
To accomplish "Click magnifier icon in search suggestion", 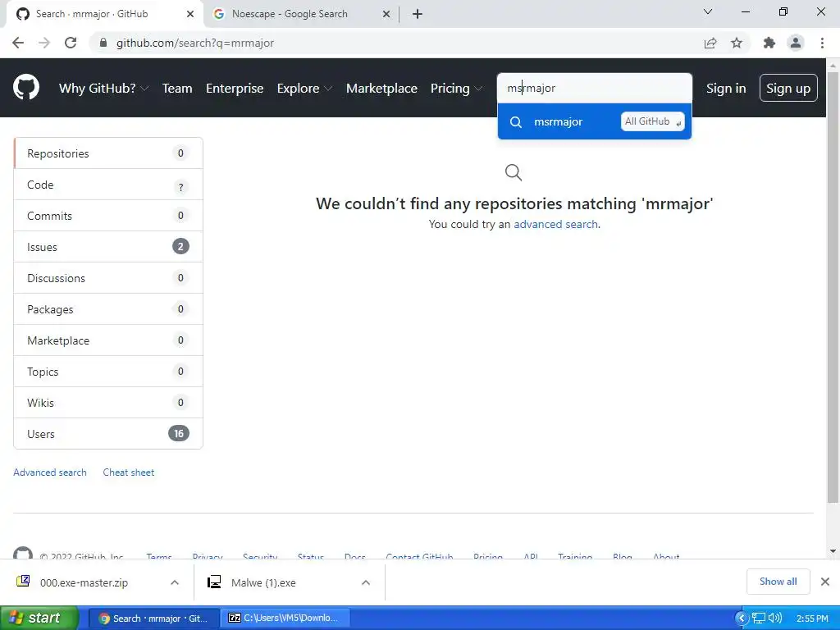I will tap(515, 121).
